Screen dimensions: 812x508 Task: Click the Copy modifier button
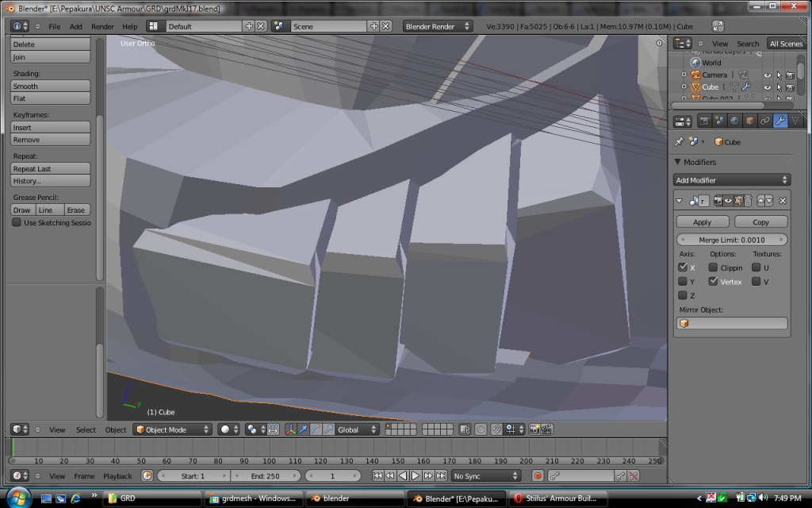pyautogui.click(x=760, y=222)
